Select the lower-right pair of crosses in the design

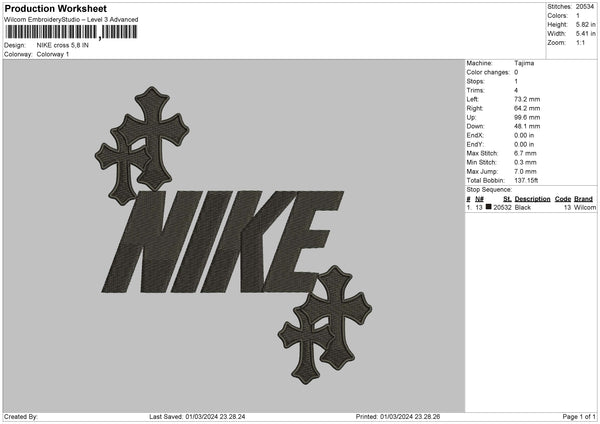tap(325, 325)
